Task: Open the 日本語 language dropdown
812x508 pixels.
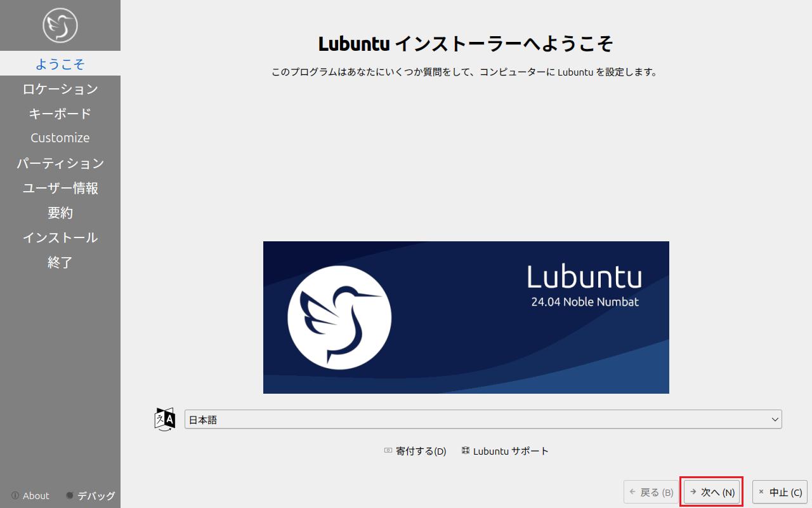Action: pyautogui.click(x=483, y=420)
